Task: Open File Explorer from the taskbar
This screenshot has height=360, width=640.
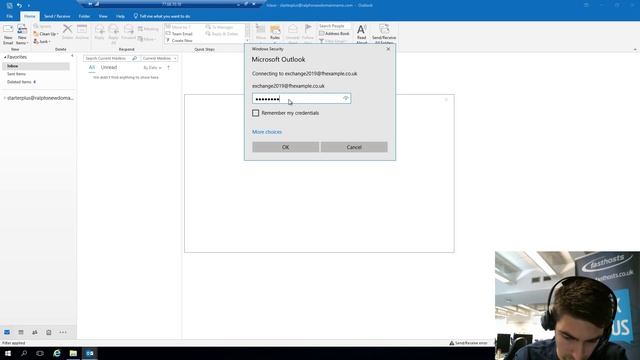Action: point(73,353)
